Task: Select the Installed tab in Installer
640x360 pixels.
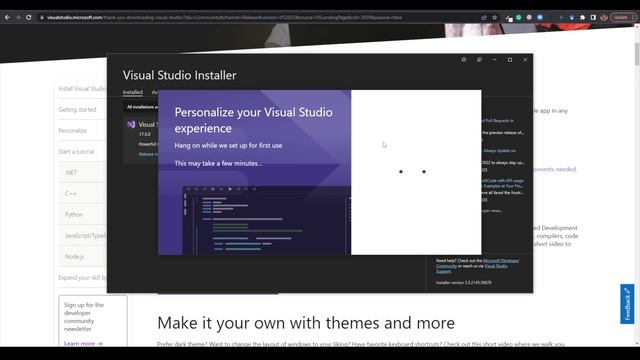Action: (133, 92)
